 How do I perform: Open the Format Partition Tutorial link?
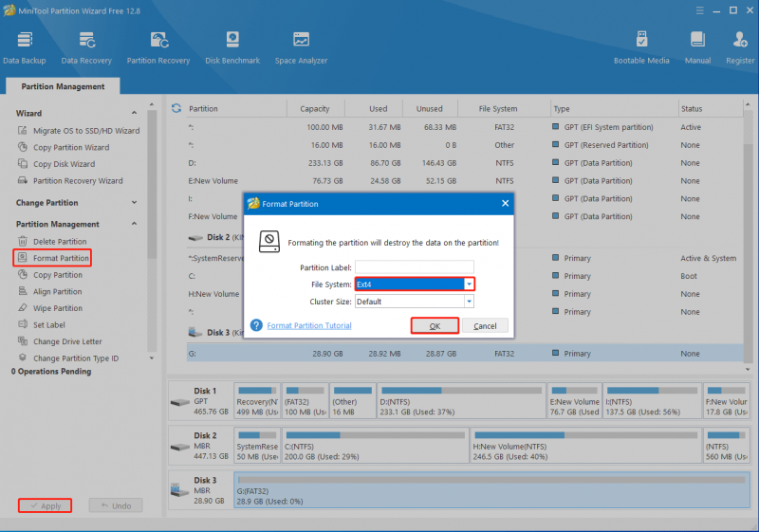coord(309,325)
